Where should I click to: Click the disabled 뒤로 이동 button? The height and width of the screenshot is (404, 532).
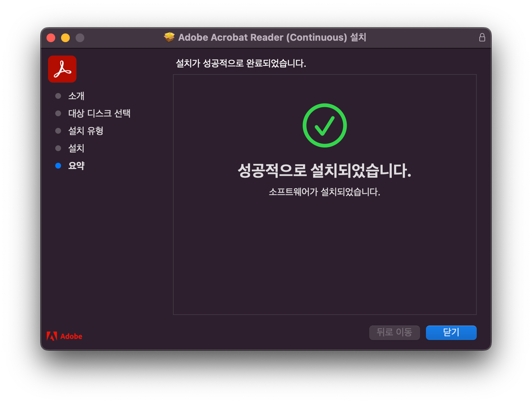point(394,332)
